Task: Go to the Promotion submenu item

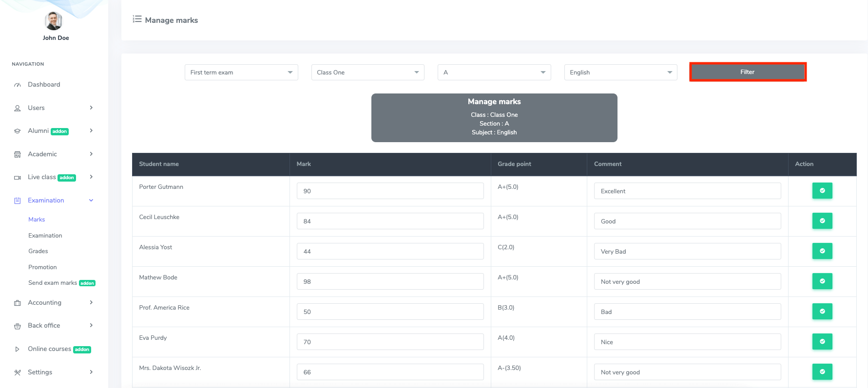Action: click(x=42, y=267)
